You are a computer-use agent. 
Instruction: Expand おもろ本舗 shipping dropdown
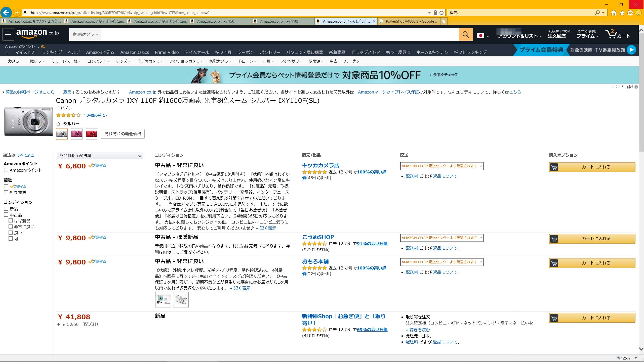442,262
